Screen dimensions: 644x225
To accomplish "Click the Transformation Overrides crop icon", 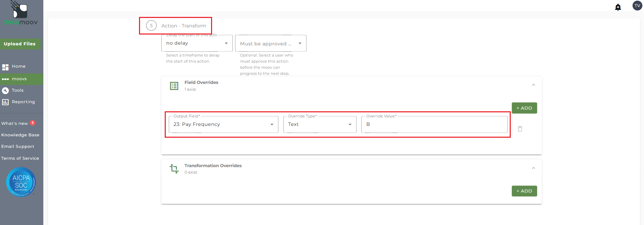I will click(174, 168).
